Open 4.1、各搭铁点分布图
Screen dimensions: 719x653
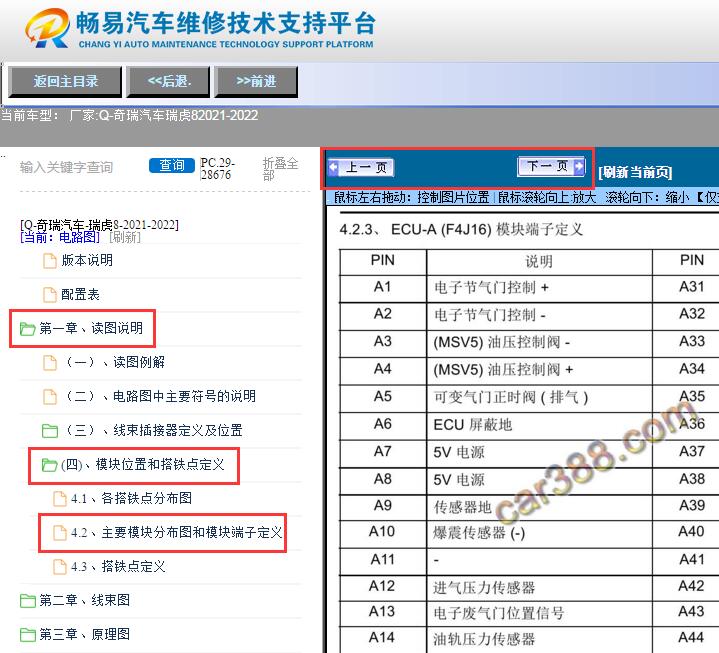point(131,498)
